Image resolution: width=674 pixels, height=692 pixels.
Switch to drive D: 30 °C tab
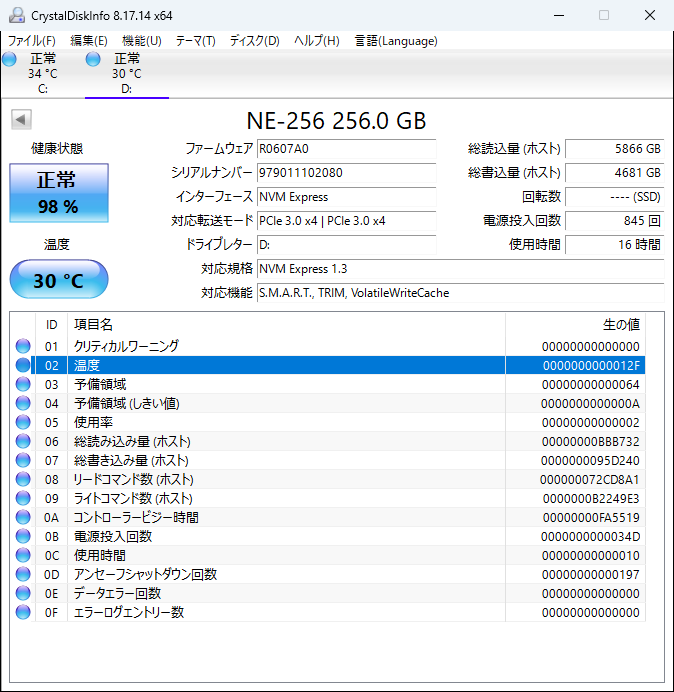(x=127, y=73)
